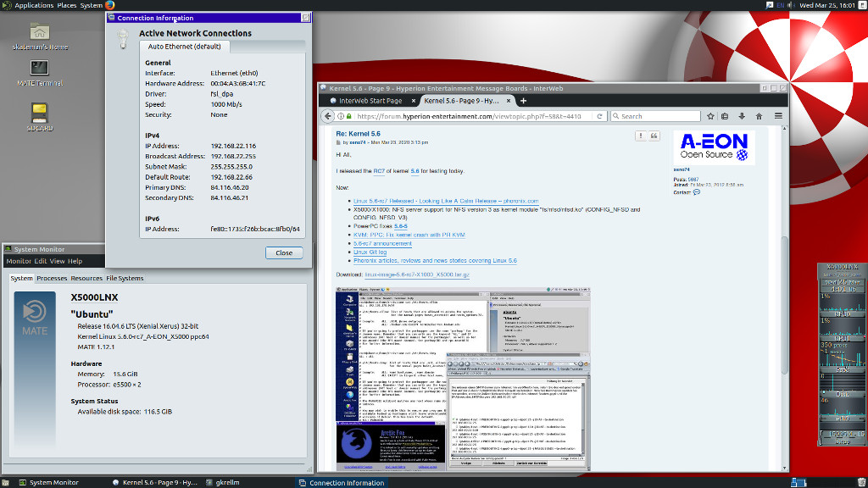Image resolution: width=868 pixels, height=488 pixels.
Task: Bookmark this page with star icon
Action: click(711, 116)
